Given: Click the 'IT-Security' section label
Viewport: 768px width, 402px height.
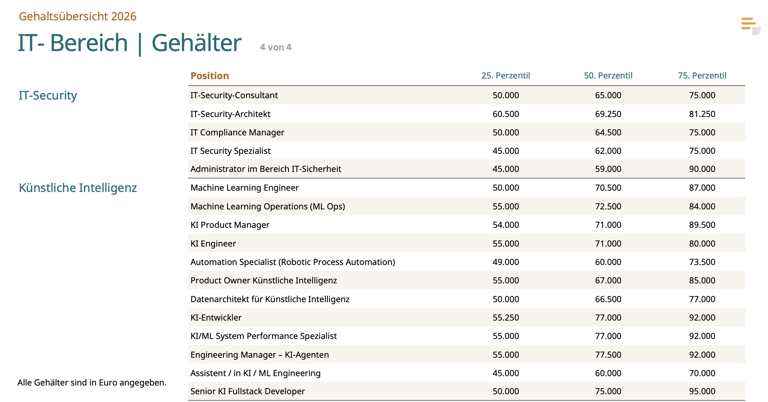Looking at the screenshot, I should pos(48,96).
